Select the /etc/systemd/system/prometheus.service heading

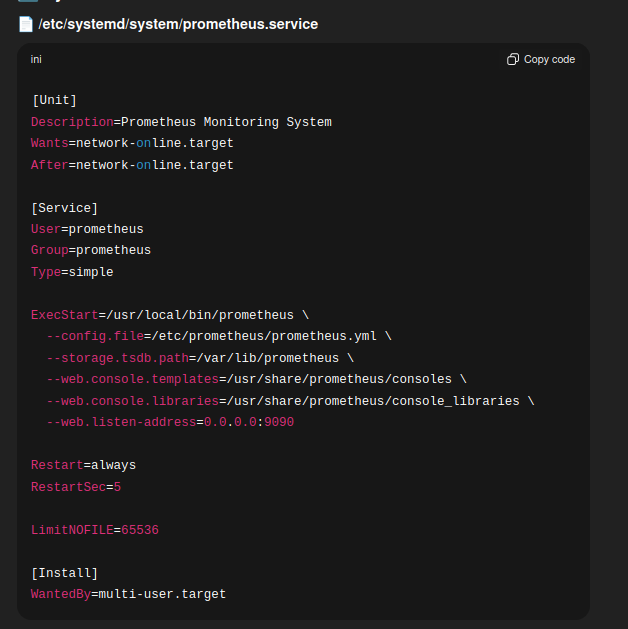[178, 24]
